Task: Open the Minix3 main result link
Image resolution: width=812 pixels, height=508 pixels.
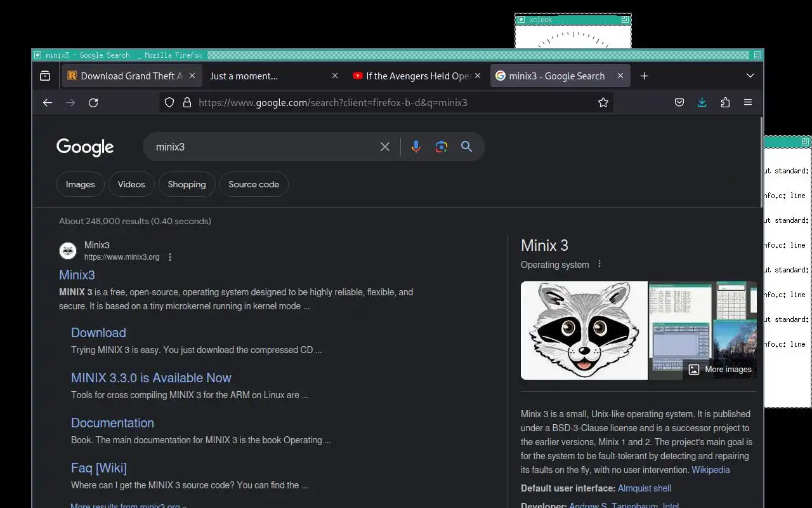Action: click(x=77, y=275)
